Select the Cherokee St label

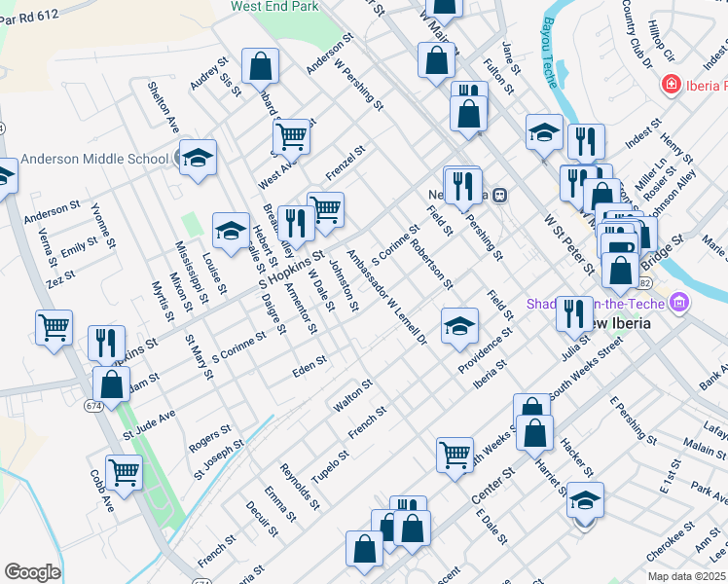click(670, 542)
